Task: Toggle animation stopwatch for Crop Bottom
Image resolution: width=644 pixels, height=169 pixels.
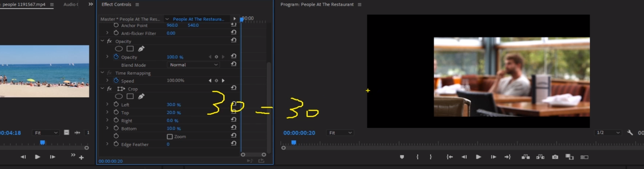Action: 116,128
